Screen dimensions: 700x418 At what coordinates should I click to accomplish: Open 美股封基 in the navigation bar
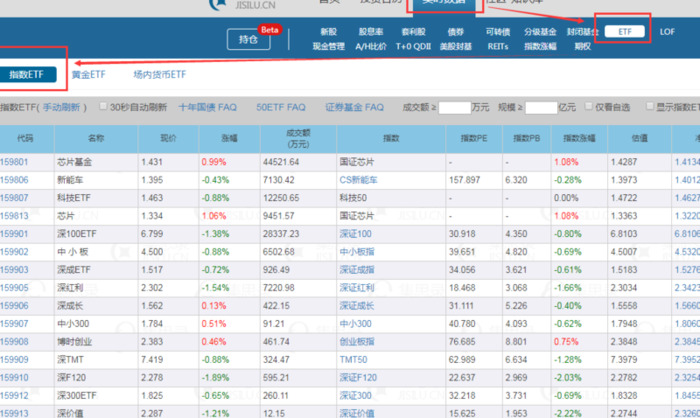pos(455,46)
